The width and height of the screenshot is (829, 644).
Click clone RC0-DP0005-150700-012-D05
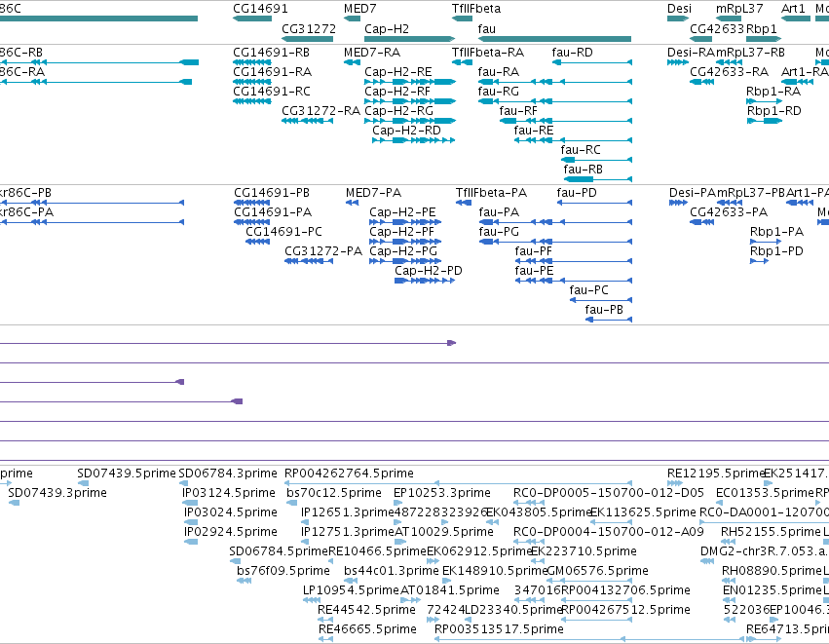pos(609,493)
